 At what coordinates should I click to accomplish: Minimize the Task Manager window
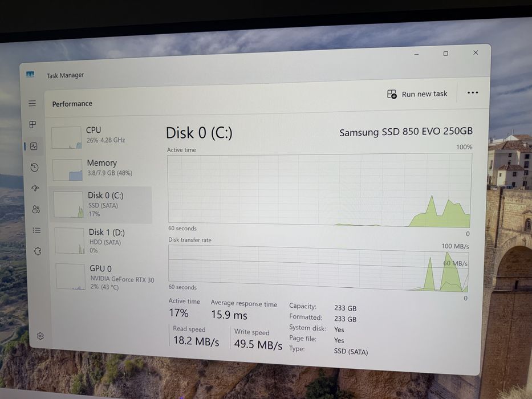pyautogui.click(x=416, y=54)
